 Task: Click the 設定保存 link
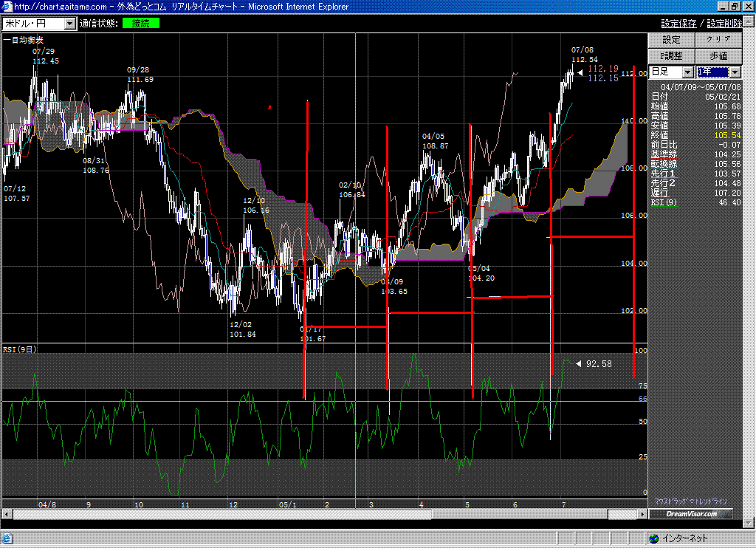(x=678, y=23)
